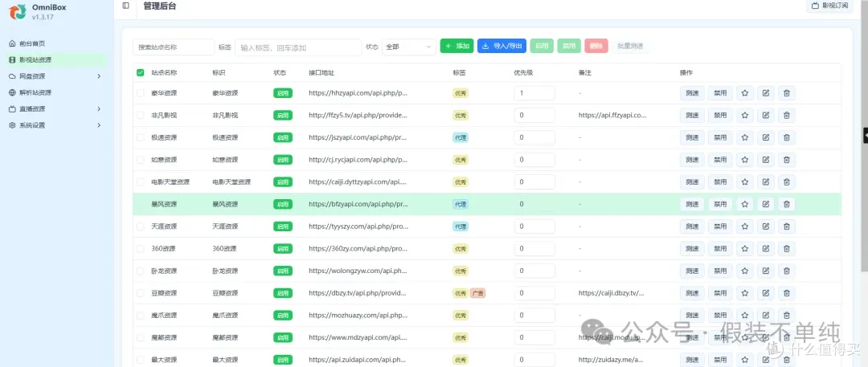Star the 电影天堂资源 row
This screenshot has height=367, width=868.
744,181
